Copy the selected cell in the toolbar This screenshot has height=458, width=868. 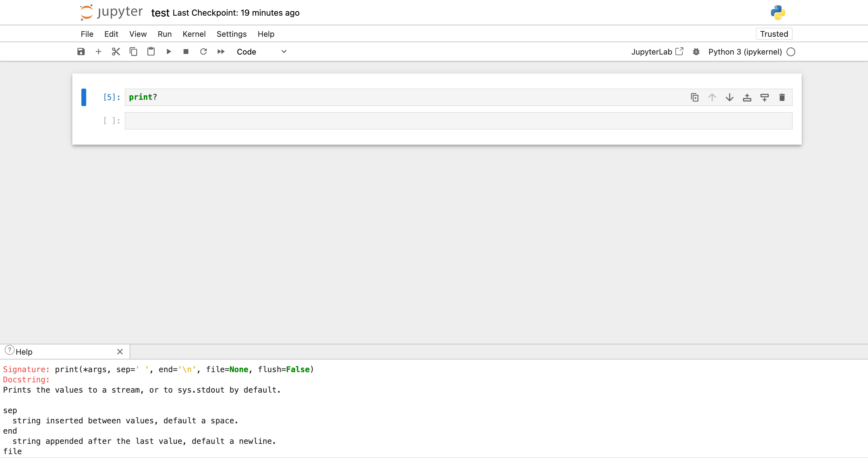click(134, 52)
